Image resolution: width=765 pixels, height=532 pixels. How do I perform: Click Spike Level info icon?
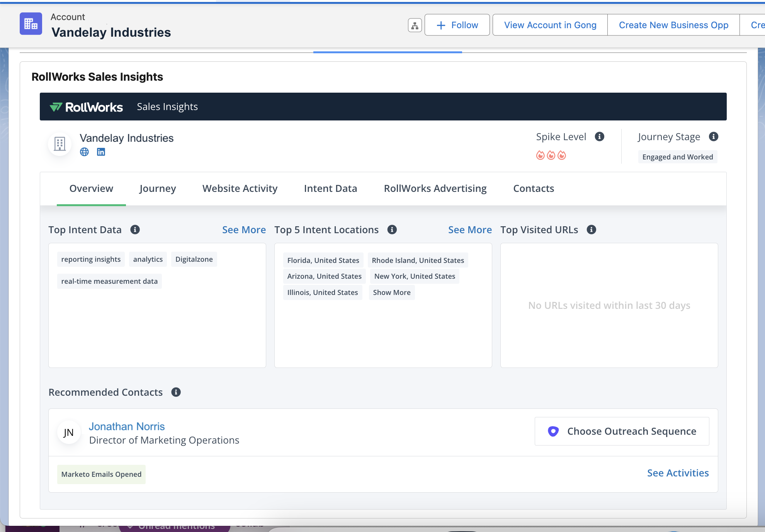coord(599,137)
